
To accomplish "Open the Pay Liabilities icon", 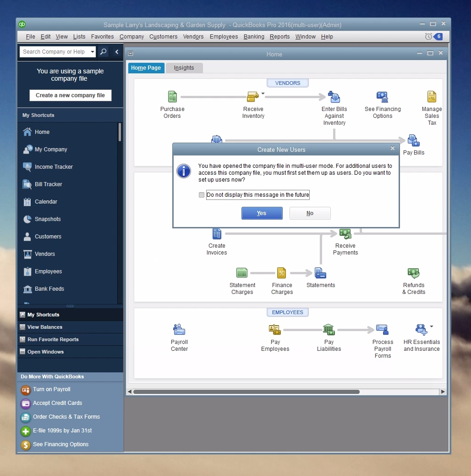I will pos(329,329).
